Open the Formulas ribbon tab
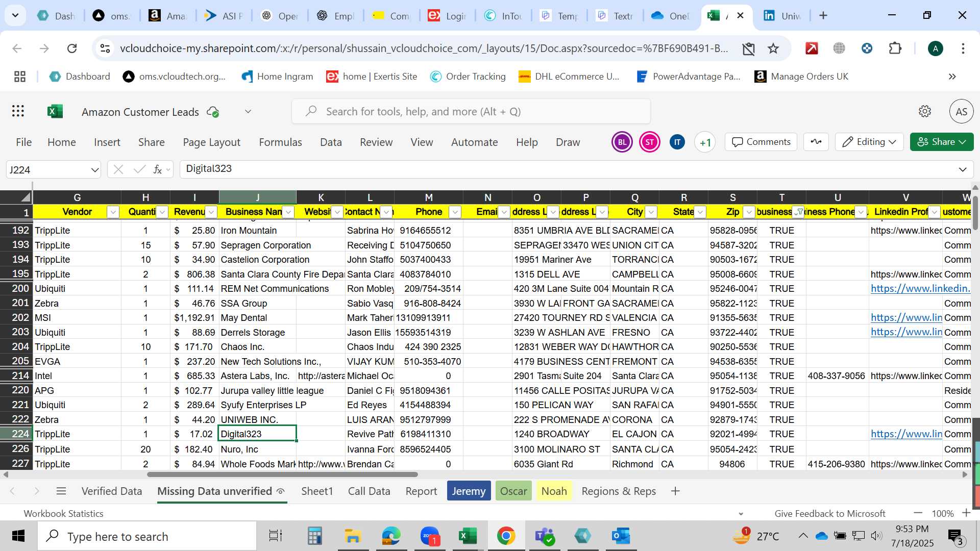 coord(280,142)
